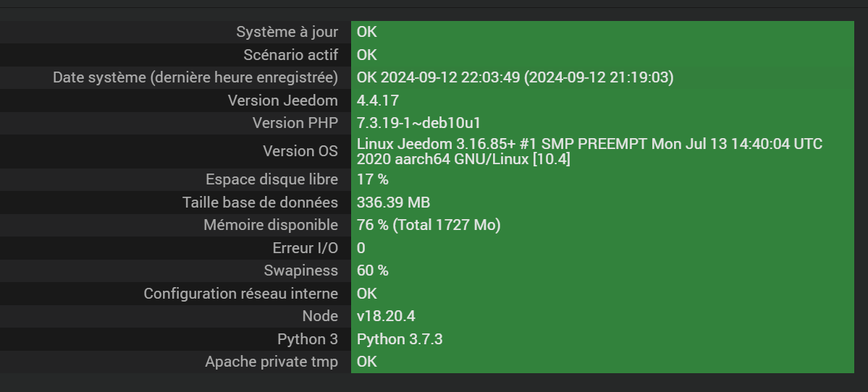Click the Apache private tmp OK cell
Viewport: 868px width, 392px height.
pyautogui.click(x=602, y=361)
